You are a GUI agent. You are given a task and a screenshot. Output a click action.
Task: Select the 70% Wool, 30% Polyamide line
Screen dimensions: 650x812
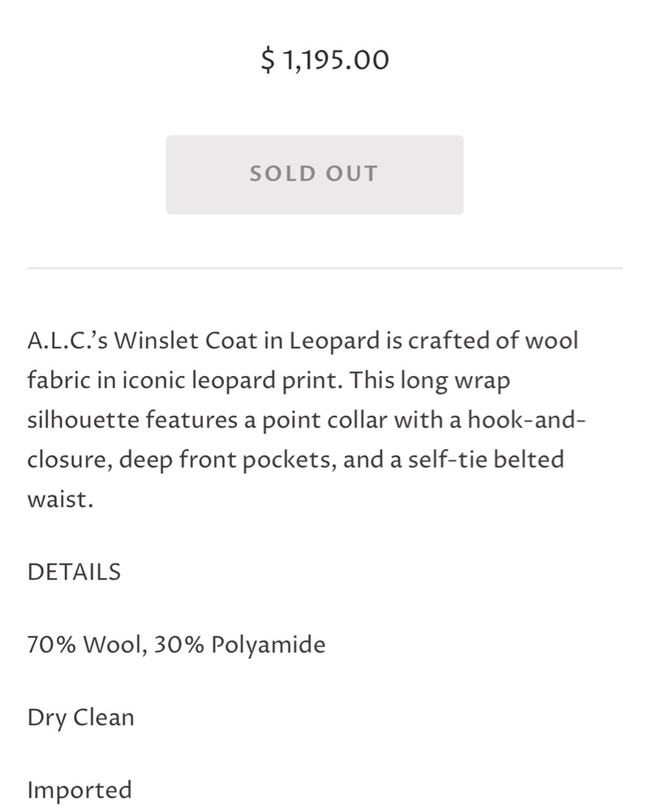pos(176,646)
